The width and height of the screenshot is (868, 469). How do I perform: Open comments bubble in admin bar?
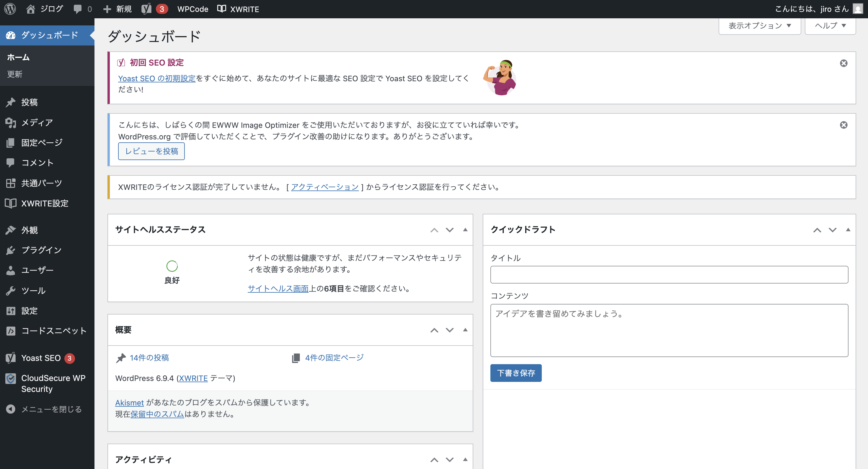point(77,9)
